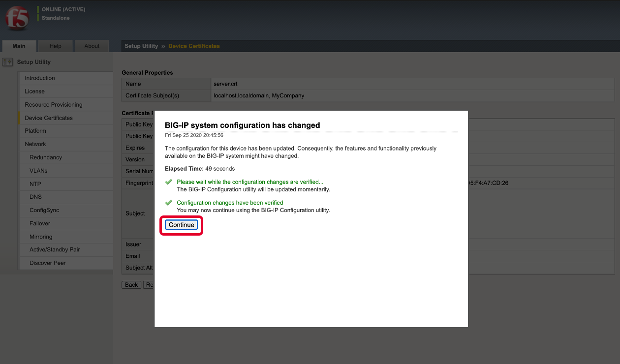Click Device Certificates in the breadcrumb
The image size is (620, 364).
(x=194, y=46)
